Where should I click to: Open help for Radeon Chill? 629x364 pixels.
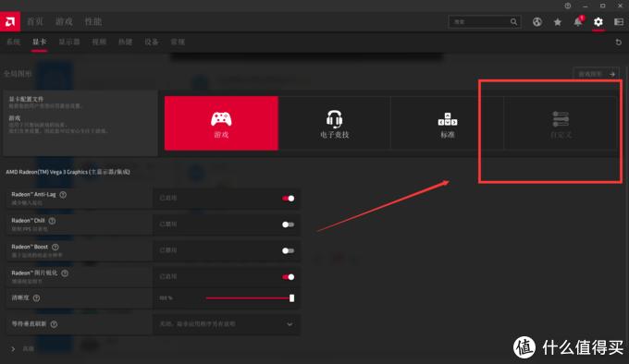[52, 221]
